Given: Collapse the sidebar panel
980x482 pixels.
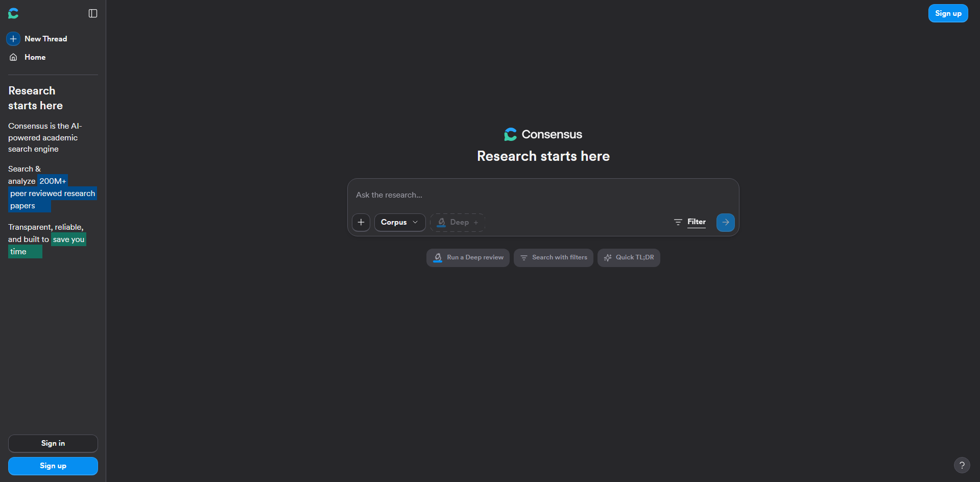Looking at the screenshot, I should [x=93, y=13].
